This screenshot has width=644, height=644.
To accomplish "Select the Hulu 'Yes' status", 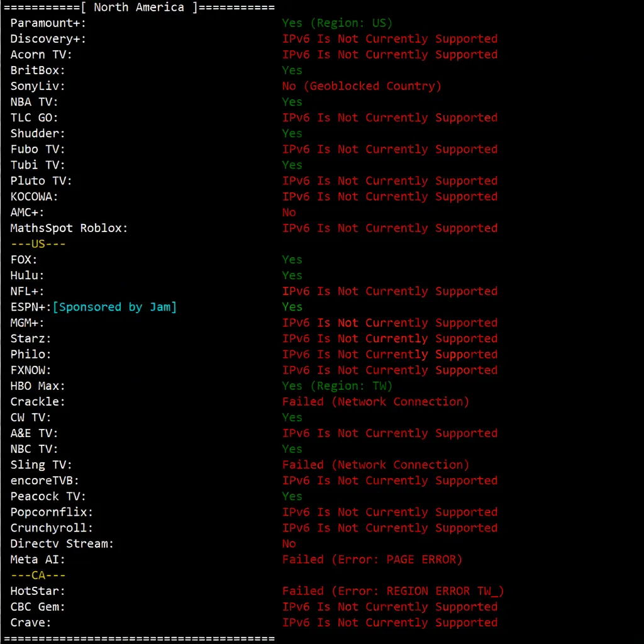I will pyautogui.click(x=291, y=275).
